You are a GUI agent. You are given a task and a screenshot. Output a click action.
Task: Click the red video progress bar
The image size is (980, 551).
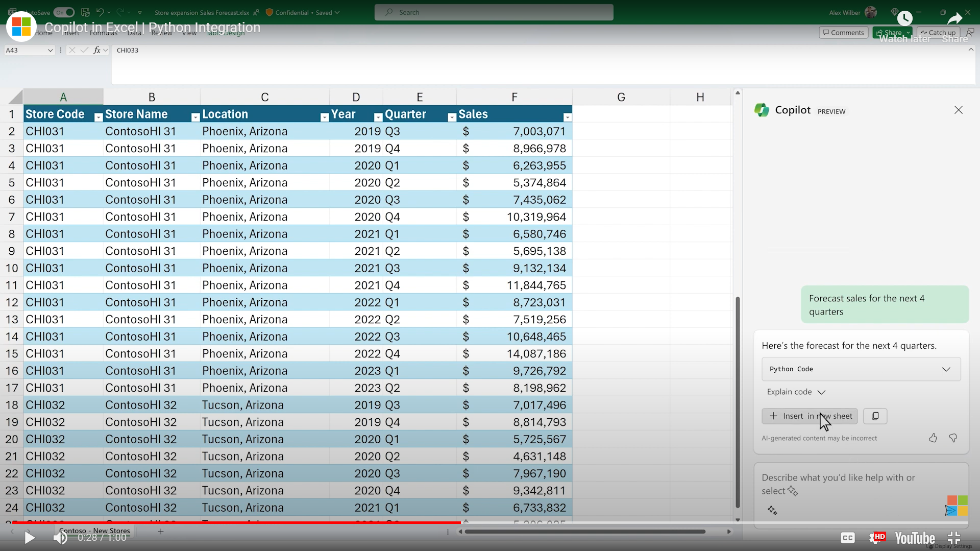(x=235, y=522)
